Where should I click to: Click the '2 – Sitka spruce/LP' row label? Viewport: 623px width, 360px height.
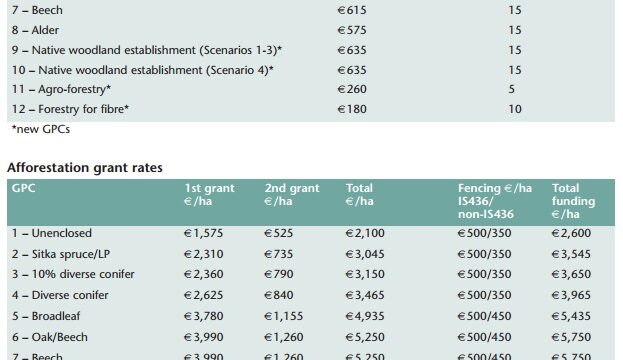coord(61,254)
